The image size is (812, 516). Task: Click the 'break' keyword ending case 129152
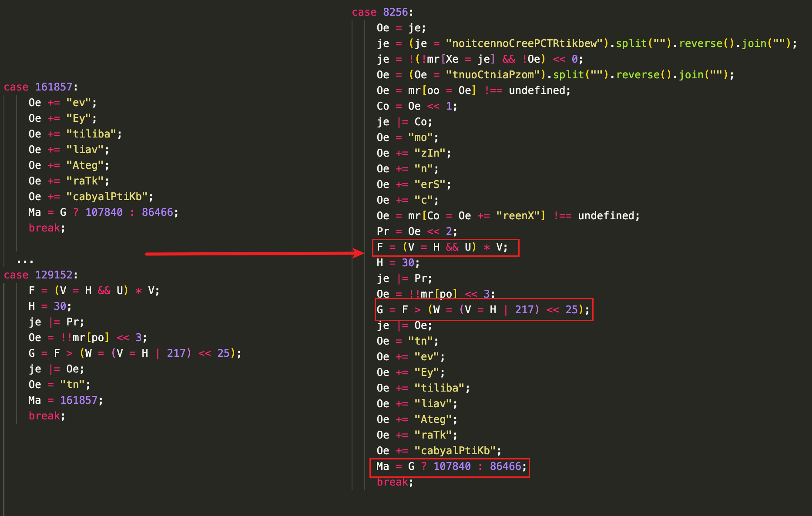pos(44,416)
